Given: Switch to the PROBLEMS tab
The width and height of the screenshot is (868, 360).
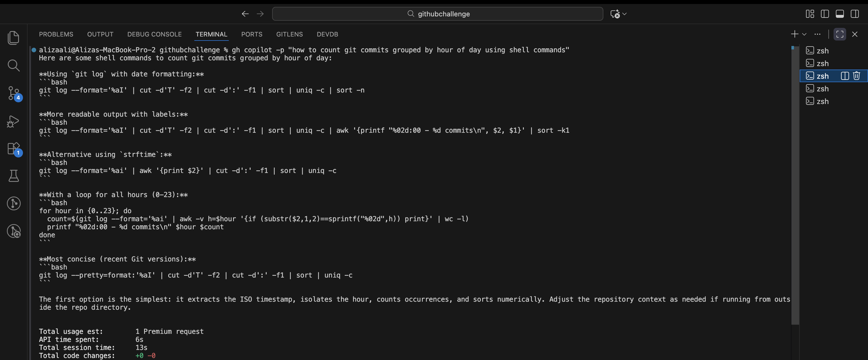Looking at the screenshot, I should pyautogui.click(x=56, y=34).
